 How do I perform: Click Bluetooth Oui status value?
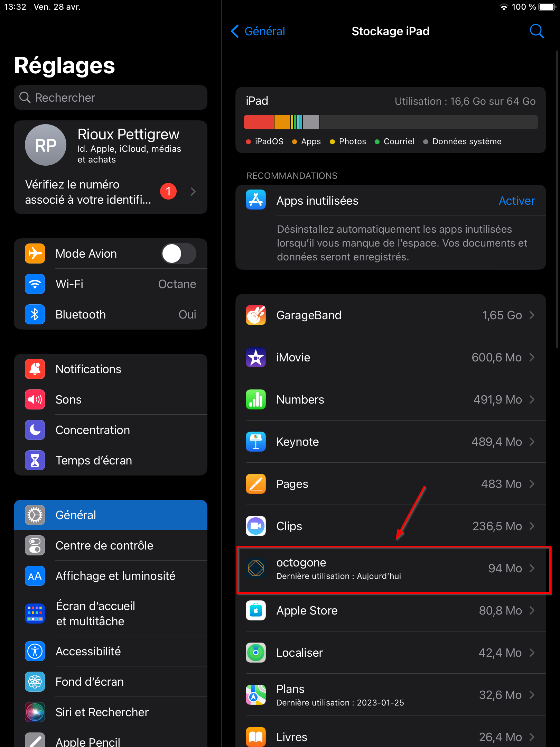187,314
